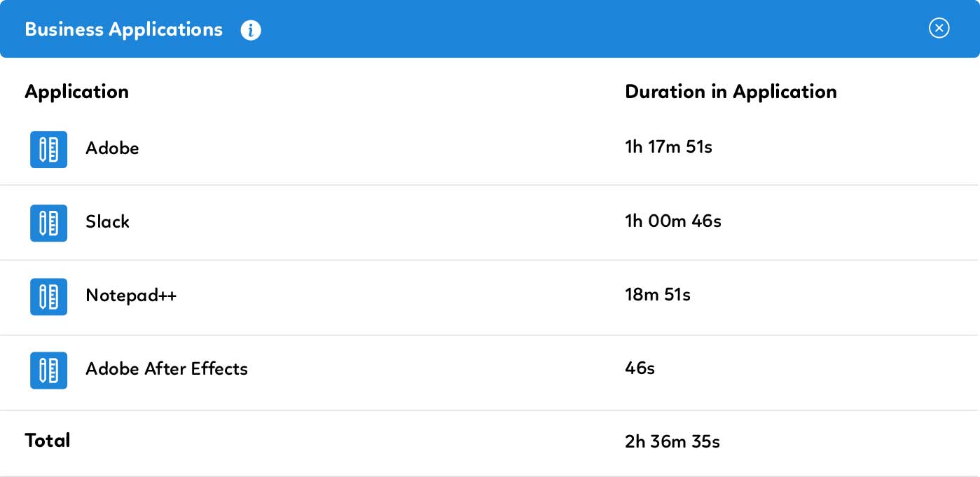Viewport: 980px width, 477px height.
Task: Click the total duration 2h 36m 35s
Action: point(672,442)
